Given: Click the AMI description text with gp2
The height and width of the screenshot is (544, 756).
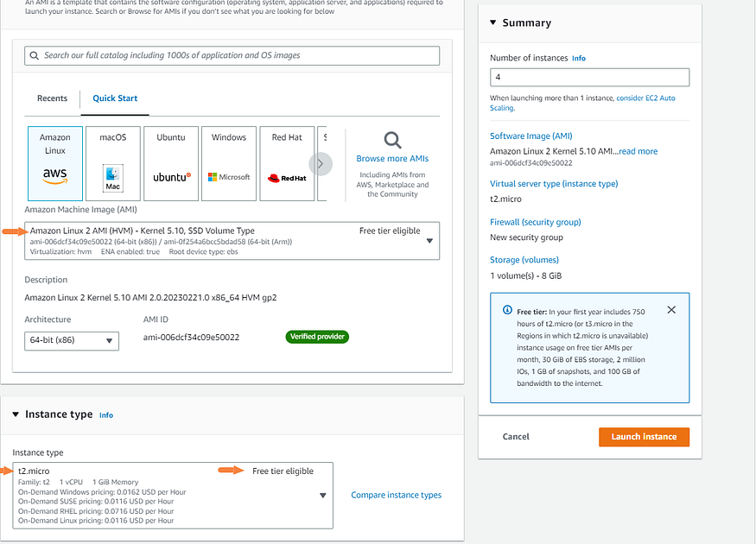Looking at the screenshot, I should [150, 298].
